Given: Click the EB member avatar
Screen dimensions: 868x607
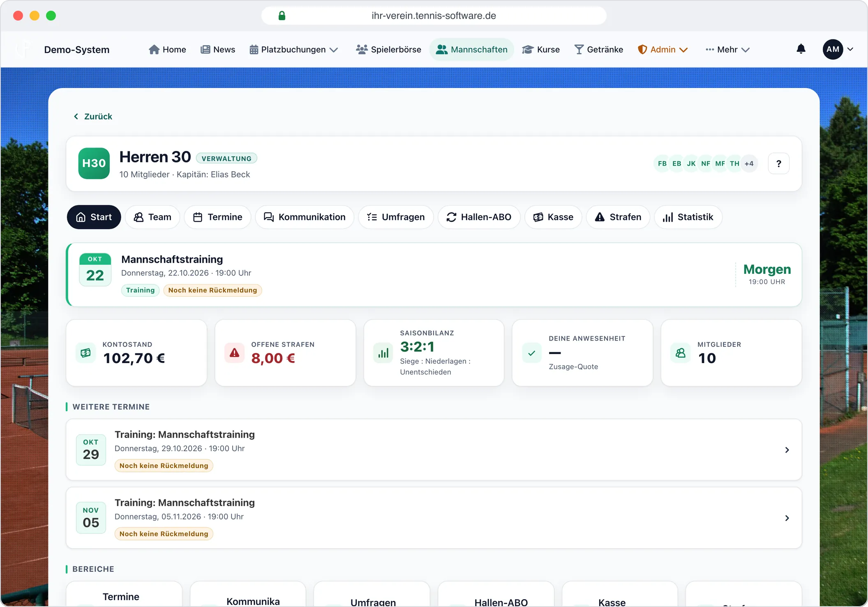Looking at the screenshot, I should pyautogui.click(x=676, y=164).
